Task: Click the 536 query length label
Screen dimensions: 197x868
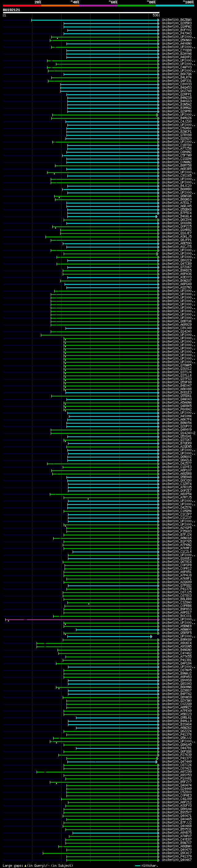Action: click(155, 15)
